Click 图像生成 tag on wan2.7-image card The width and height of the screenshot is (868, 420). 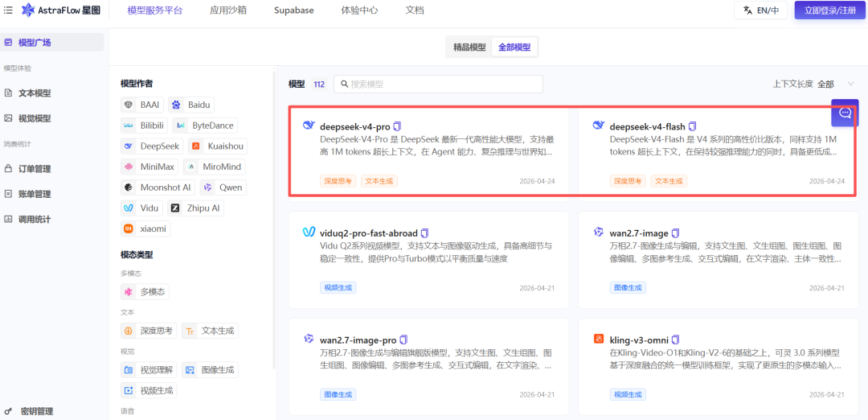point(628,287)
